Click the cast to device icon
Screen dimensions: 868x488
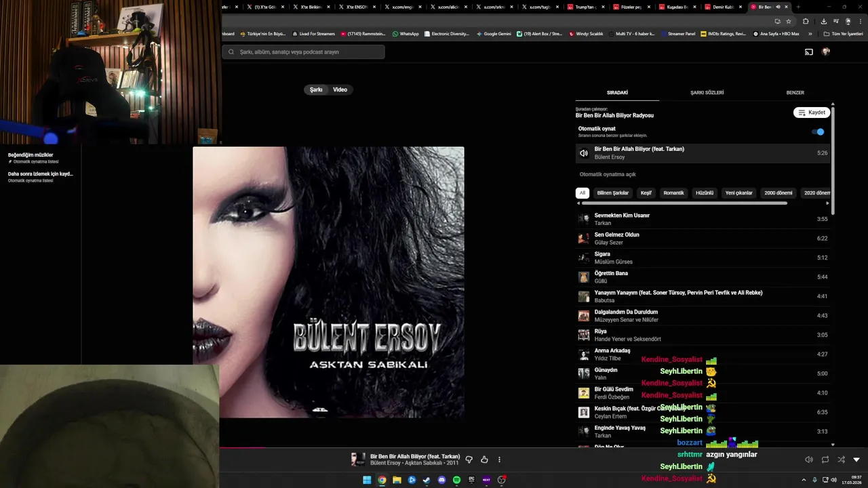[x=809, y=52]
